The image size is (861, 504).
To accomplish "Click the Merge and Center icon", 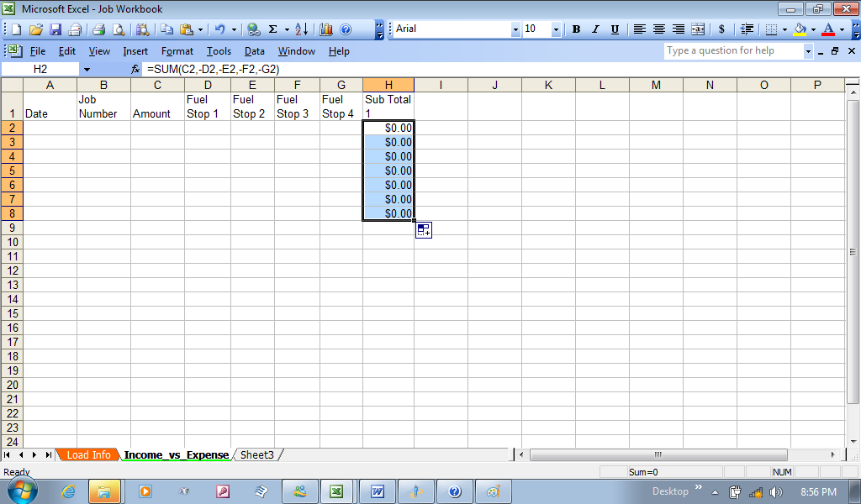I will click(698, 29).
